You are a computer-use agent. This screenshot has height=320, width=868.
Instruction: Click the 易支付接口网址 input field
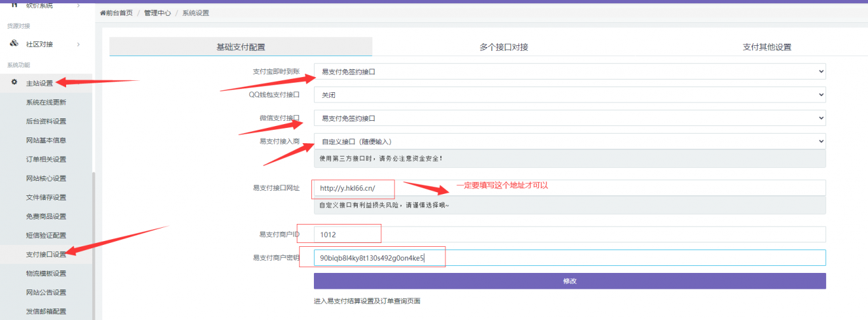pyautogui.click(x=569, y=188)
